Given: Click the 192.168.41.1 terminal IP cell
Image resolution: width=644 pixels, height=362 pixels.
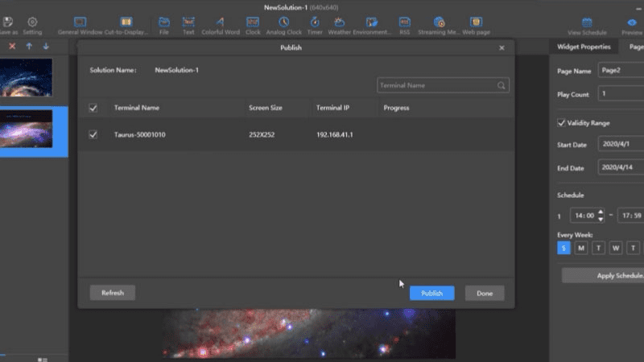Looking at the screenshot, I should [x=334, y=134].
